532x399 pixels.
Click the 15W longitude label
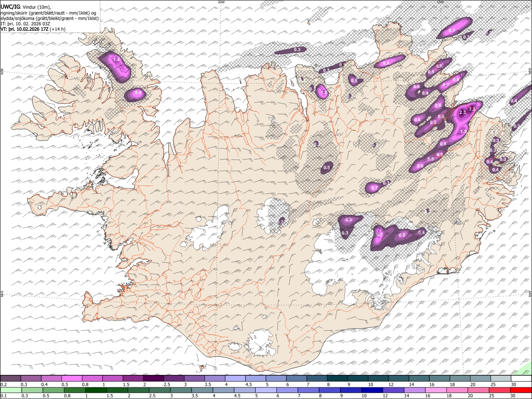(440, 2)
